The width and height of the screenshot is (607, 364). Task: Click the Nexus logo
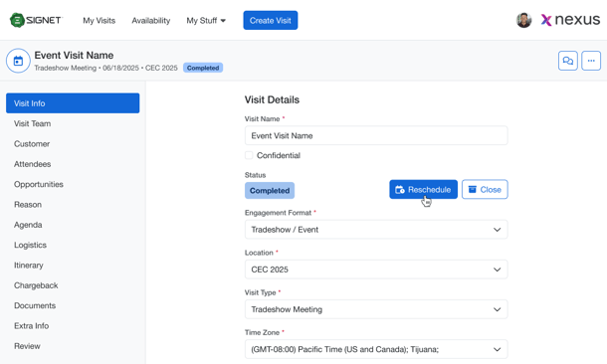coord(570,20)
